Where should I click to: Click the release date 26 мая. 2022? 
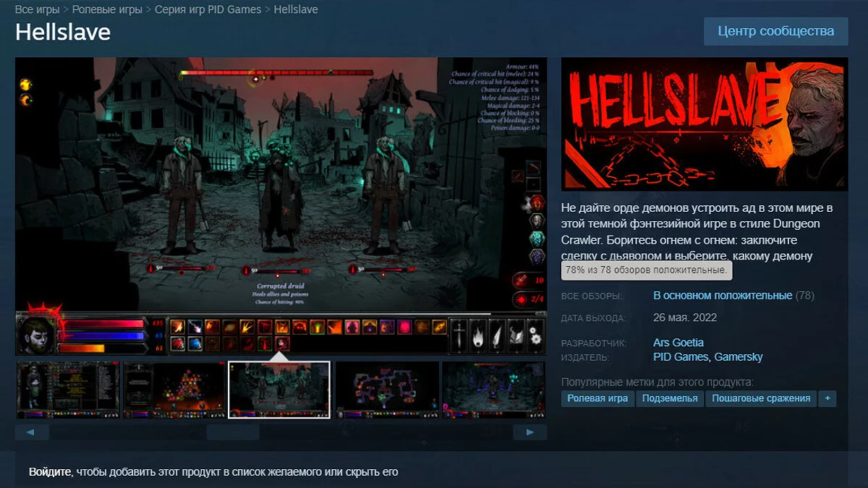[x=685, y=318]
